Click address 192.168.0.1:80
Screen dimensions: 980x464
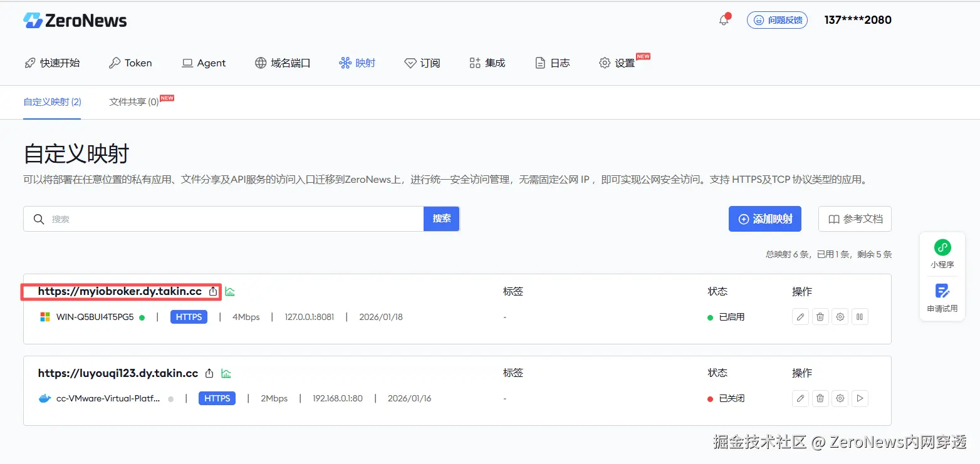click(x=338, y=398)
